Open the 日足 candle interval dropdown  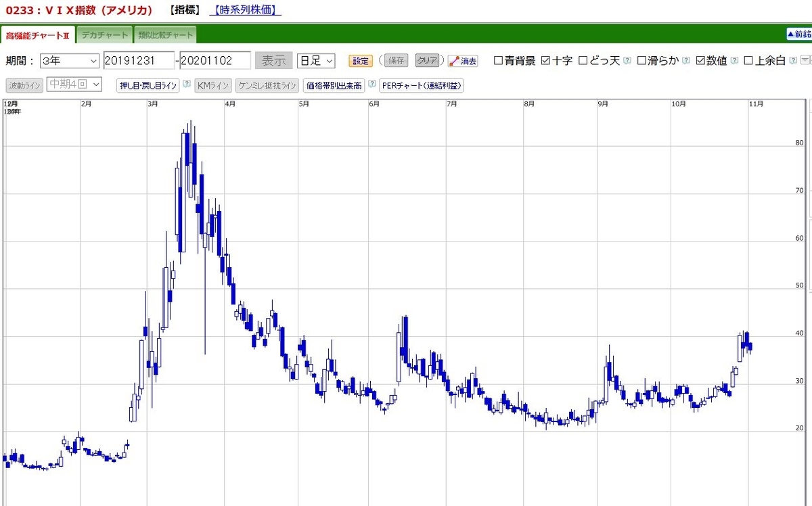[316, 61]
